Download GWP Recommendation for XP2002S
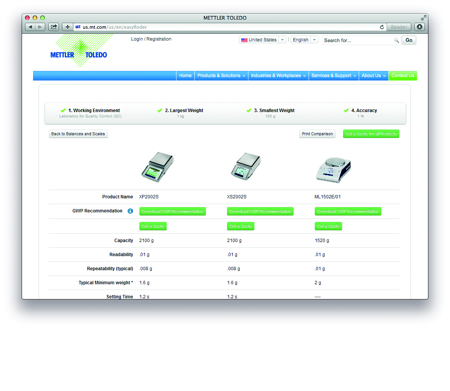This screenshot has width=450, height=391. (172, 212)
